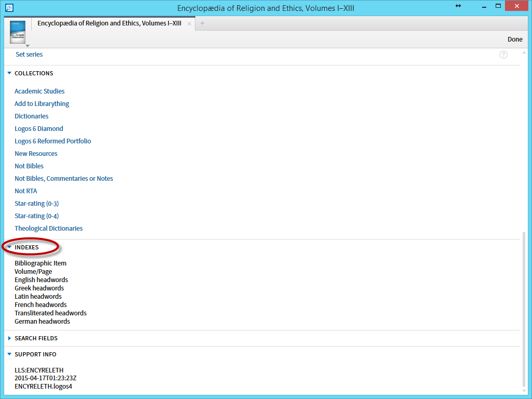Select Latin headwords index text

click(38, 297)
